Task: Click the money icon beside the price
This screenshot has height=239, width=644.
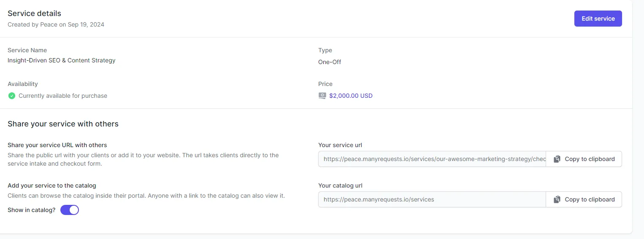Action: [x=322, y=96]
